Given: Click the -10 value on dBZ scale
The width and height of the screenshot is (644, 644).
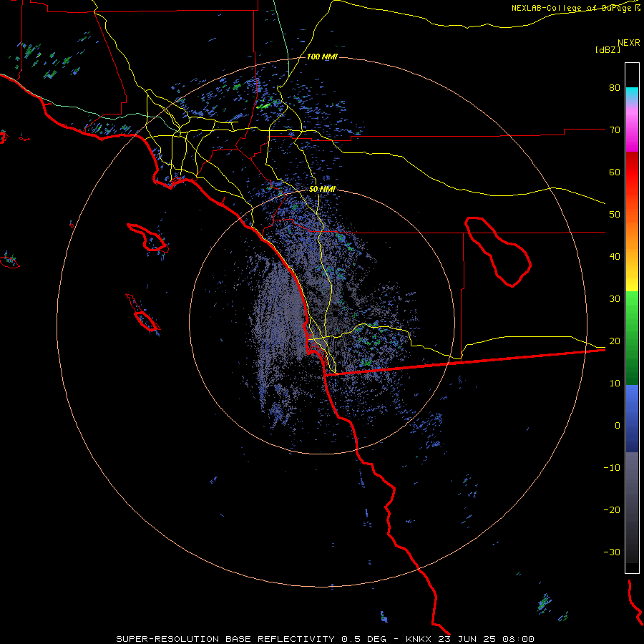Looking at the screenshot, I should pos(612,468).
